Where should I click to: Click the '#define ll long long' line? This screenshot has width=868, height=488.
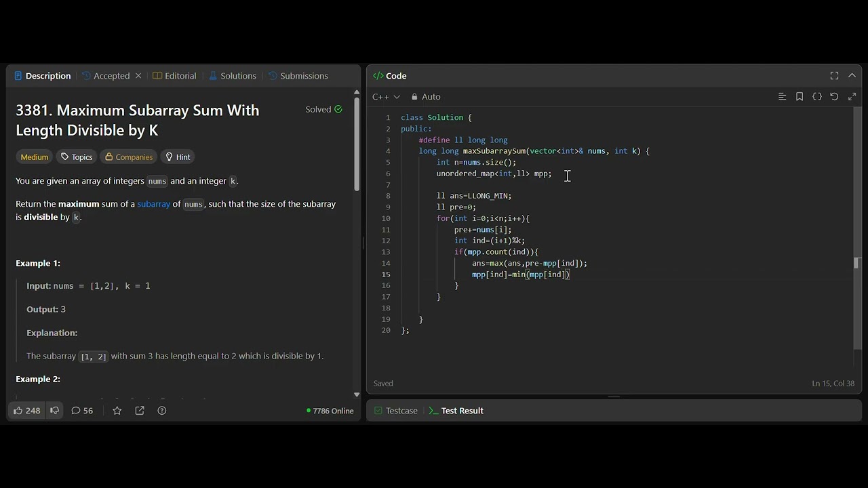463,140
